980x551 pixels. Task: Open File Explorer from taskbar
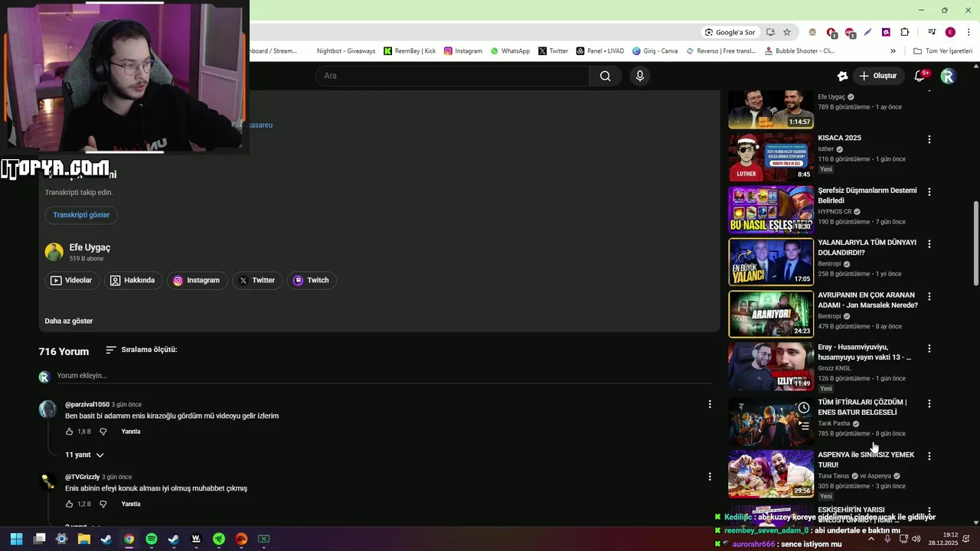84,539
